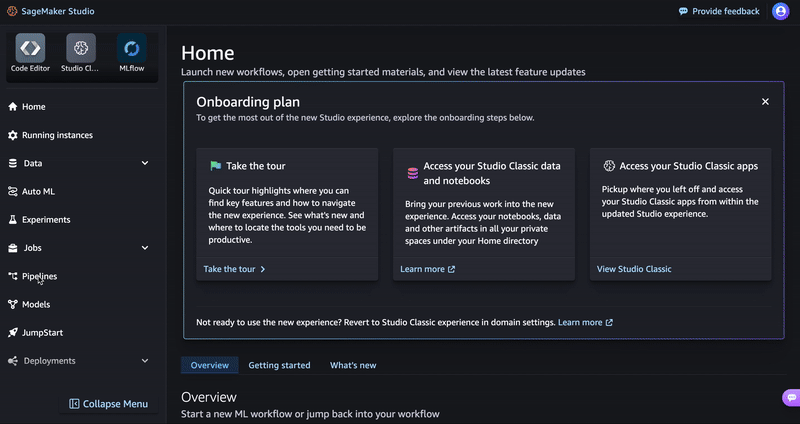Click the Experiments flask icon
800x424 pixels.
point(13,219)
